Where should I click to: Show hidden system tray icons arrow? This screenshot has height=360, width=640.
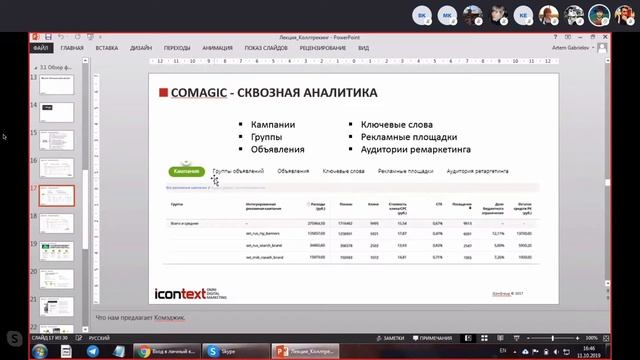pyautogui.click(x=515, y=351)
